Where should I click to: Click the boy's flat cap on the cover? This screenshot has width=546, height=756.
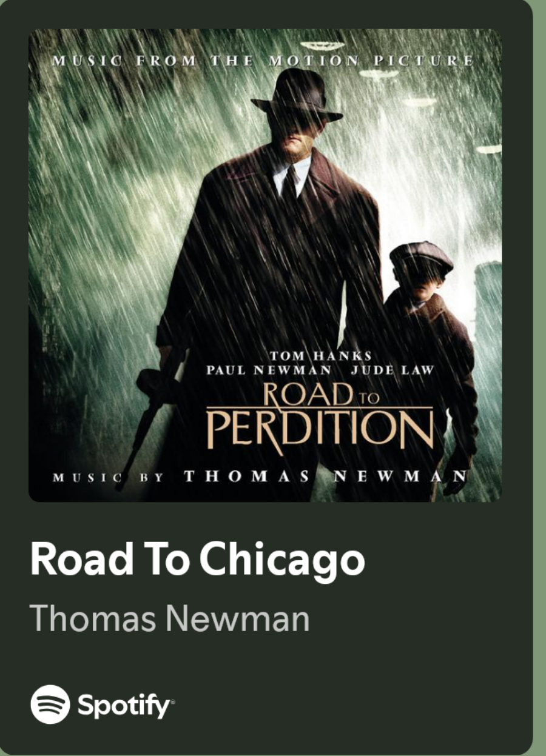(422, 258)
